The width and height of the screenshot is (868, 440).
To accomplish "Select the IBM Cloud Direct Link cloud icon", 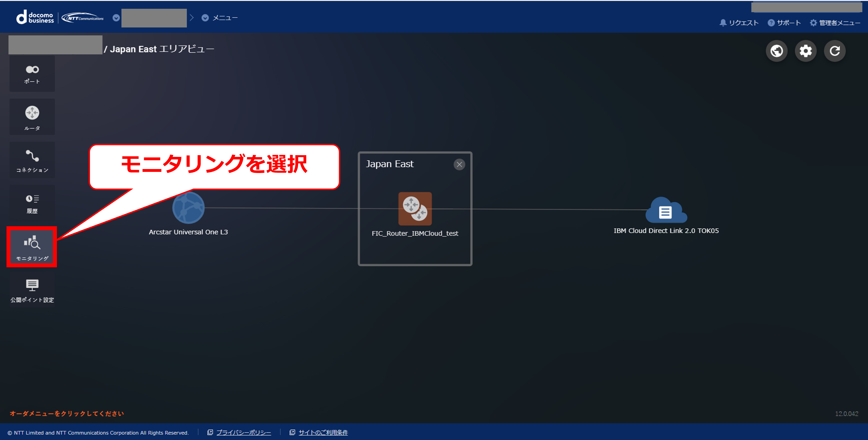I will coord(666,210).
